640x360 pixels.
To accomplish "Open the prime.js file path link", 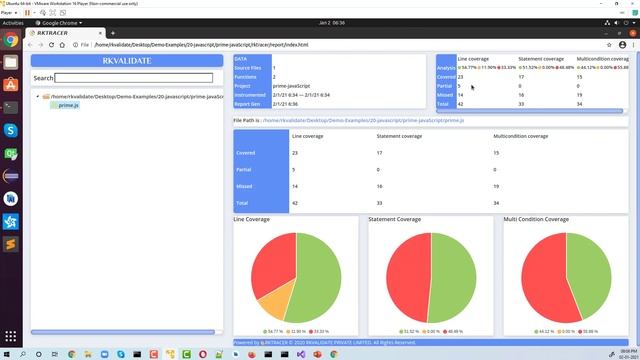I will click(364, 120).
